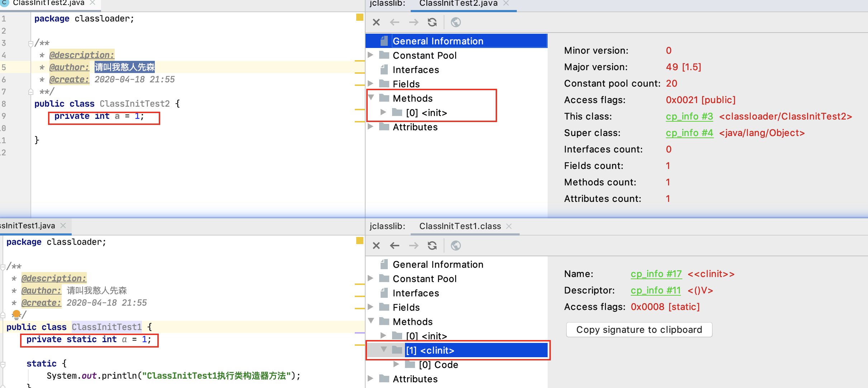Click Copy signature to clipboard button
Image resolution: width=868 pixels, height=388 pixels.
(639, 330)
